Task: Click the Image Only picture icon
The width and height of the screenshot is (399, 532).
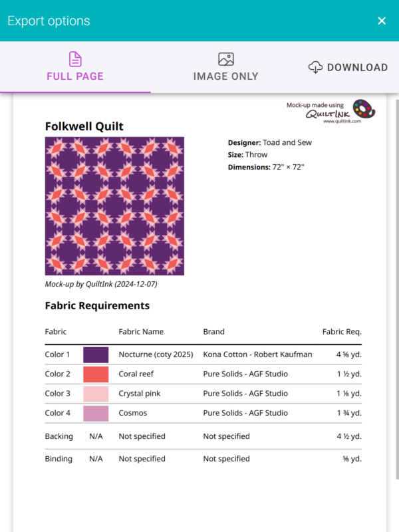Action: (x=226, y=59)
